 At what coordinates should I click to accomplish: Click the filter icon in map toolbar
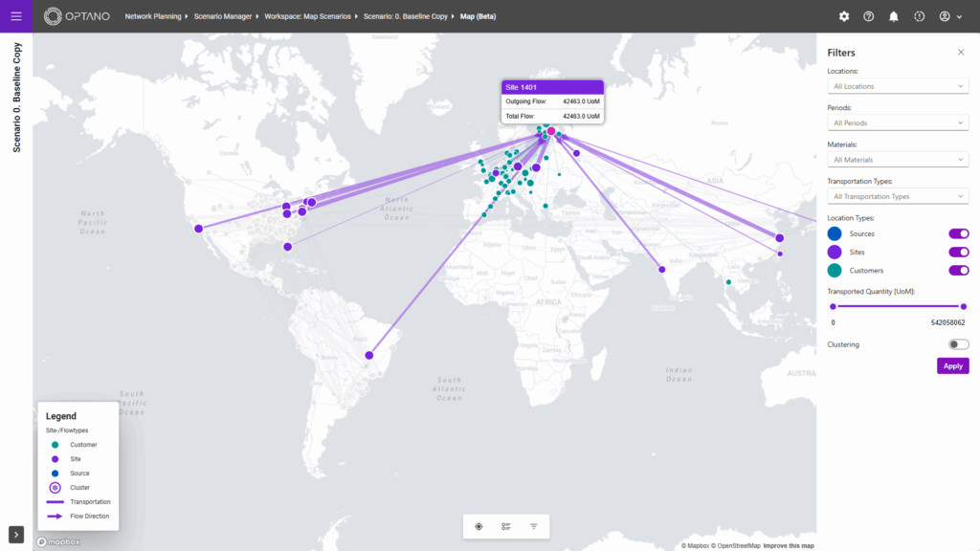534,526
